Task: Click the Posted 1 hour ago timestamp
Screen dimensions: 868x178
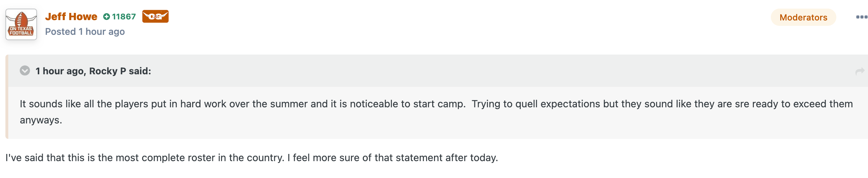Action: tap(85, 32)
